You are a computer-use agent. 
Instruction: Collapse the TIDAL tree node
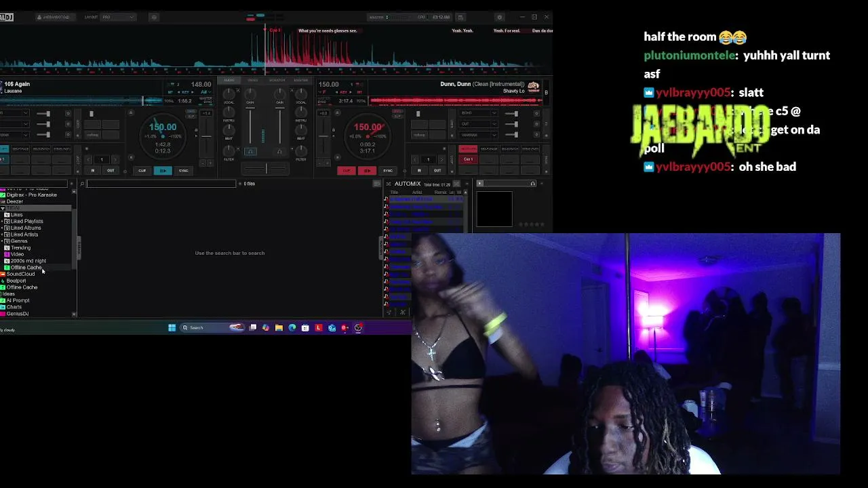[x=3, y=208]
